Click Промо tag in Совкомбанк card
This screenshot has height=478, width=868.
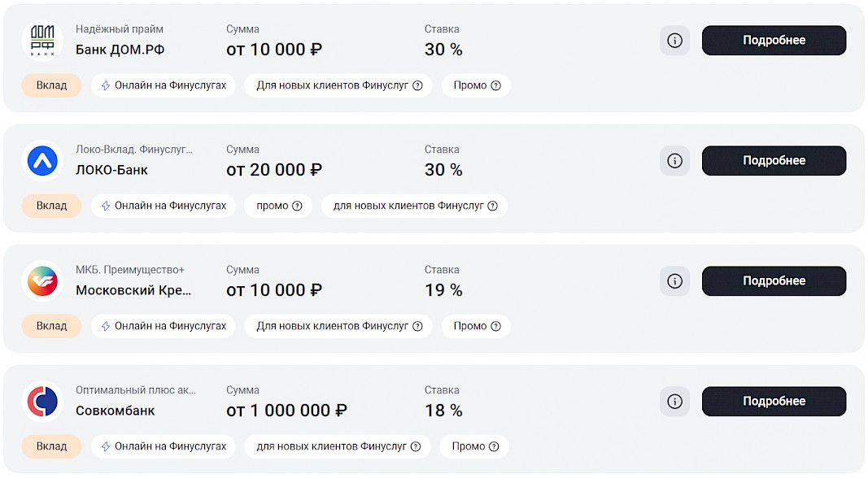pos(469,446)
